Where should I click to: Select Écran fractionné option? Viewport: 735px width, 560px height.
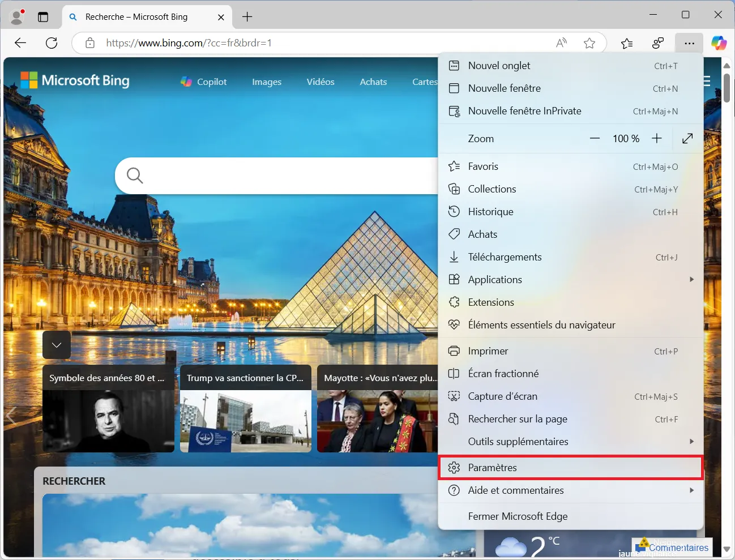[x=571, y=374]
